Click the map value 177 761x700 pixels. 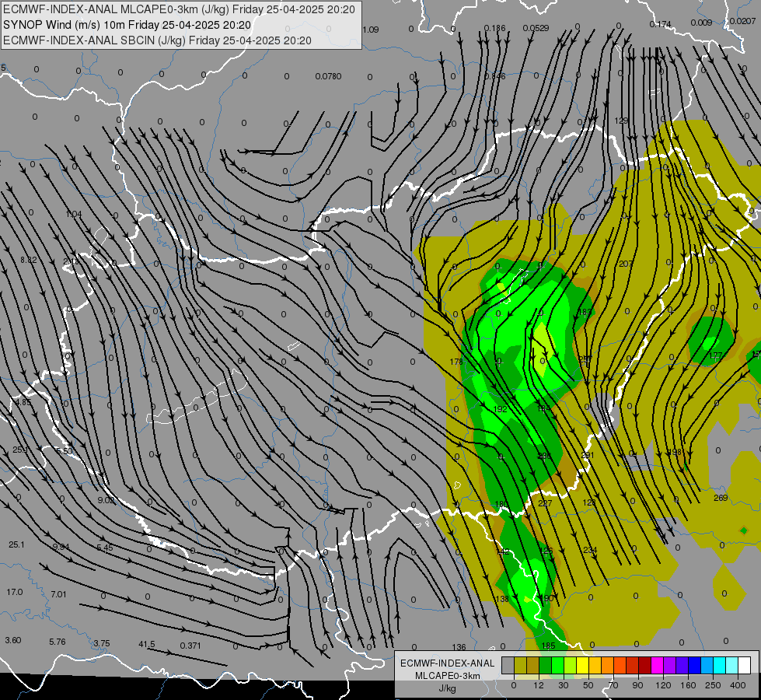pos(715,355)
